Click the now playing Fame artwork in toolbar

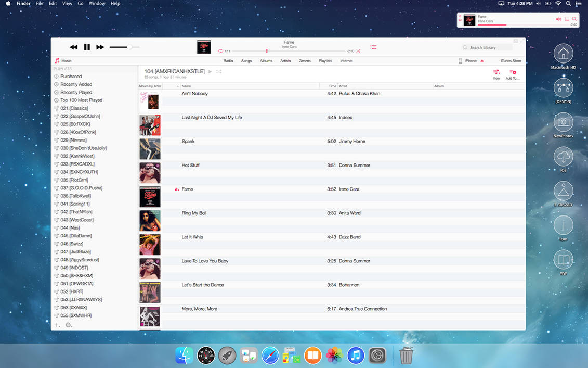204,47
